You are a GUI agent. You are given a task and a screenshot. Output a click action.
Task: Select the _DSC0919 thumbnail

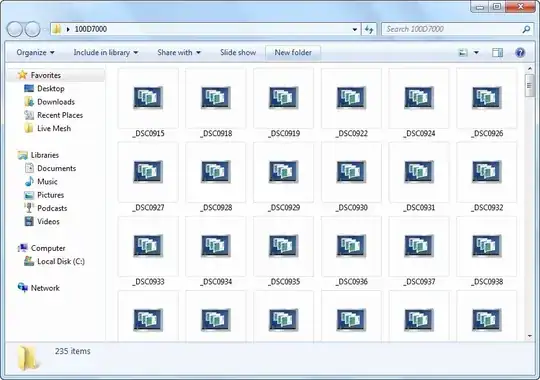point(284,98)
